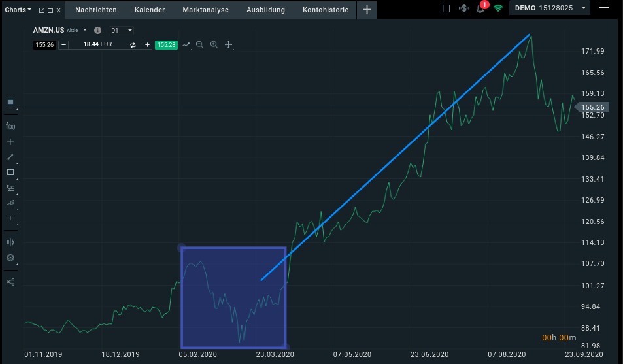Click the sell price 155.26 button

click(x=44, y=45)
